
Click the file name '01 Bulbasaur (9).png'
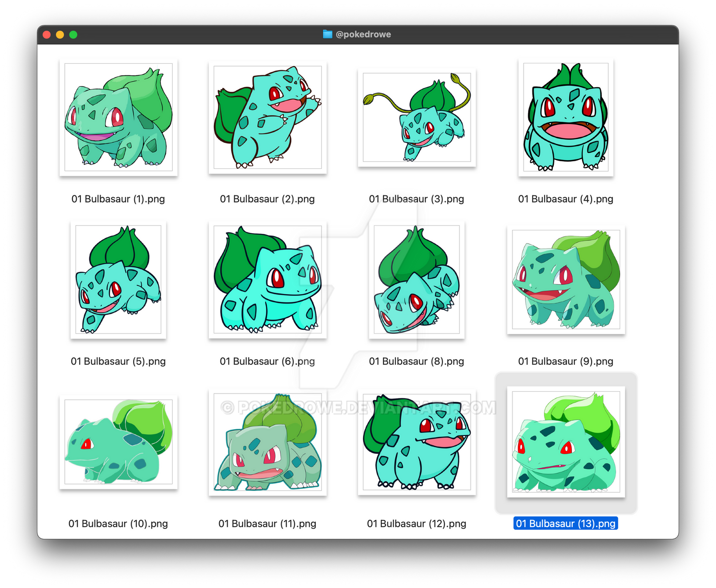566,361
